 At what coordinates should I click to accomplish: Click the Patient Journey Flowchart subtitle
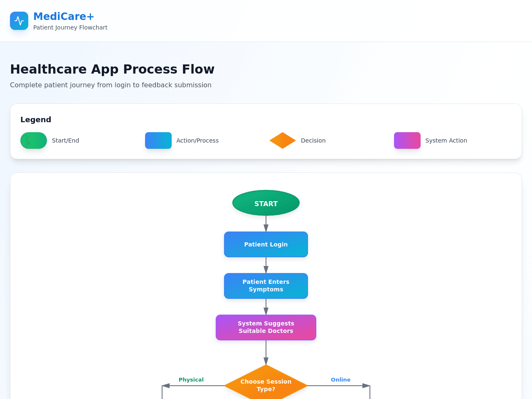(70, 27)
